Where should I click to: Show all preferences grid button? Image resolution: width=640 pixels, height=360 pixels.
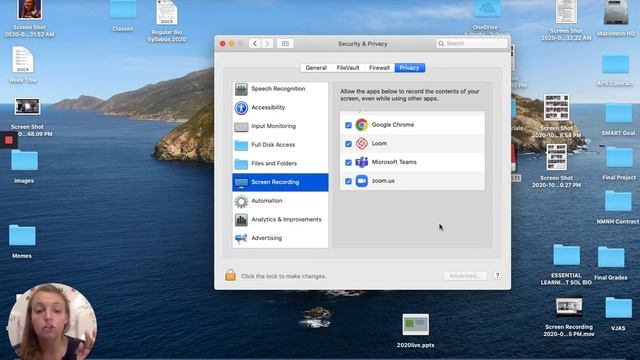pyautogui.click(x=285, y=44)
